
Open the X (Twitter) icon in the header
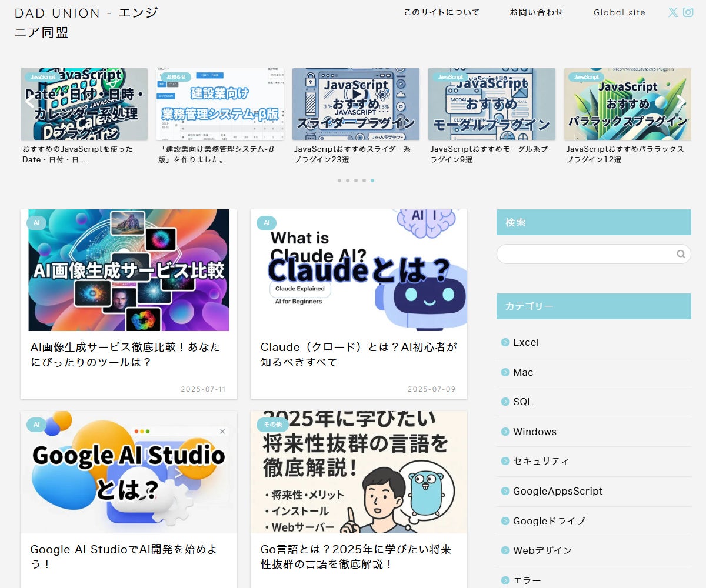click(673, 12)
